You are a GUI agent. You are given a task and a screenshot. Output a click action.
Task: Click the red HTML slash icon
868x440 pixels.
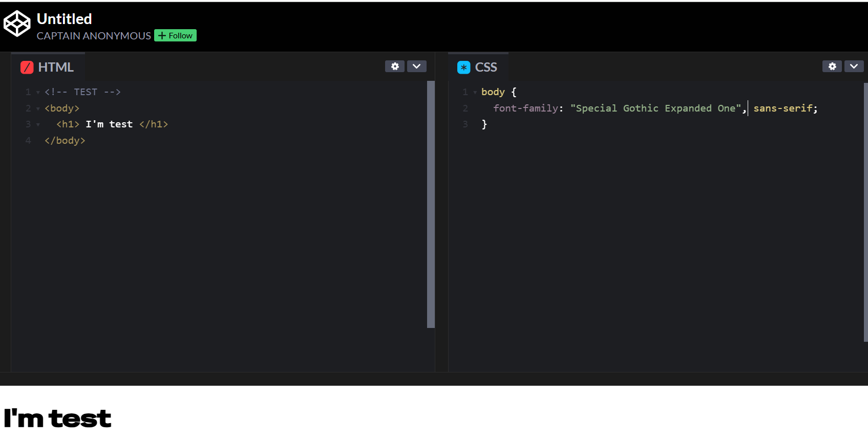click(27, 68)
